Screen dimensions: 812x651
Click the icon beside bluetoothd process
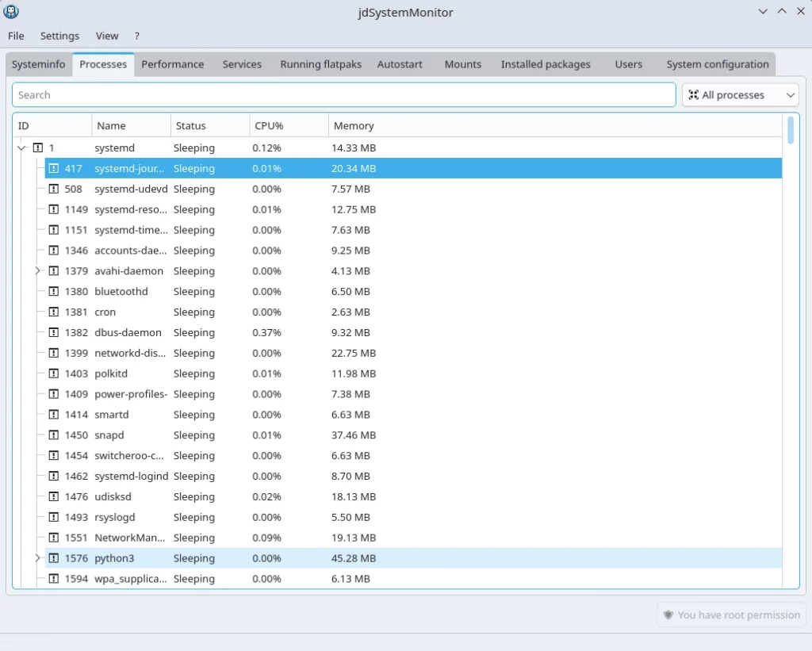click(x=54, y=292)
